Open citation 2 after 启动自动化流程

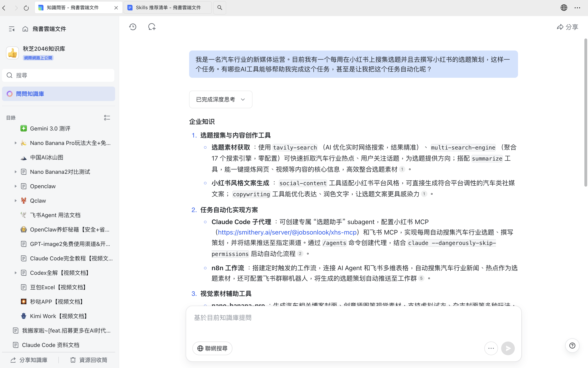coord(300,254)
